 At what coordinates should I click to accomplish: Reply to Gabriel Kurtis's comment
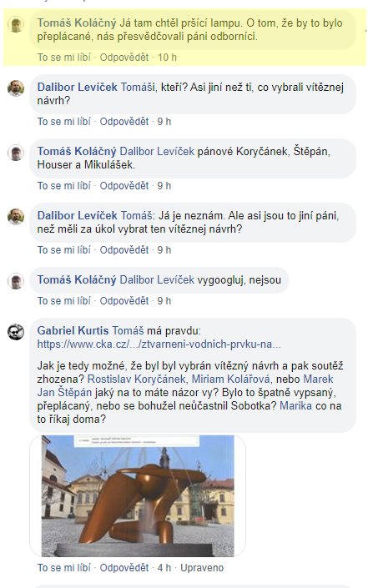point(124,568)
